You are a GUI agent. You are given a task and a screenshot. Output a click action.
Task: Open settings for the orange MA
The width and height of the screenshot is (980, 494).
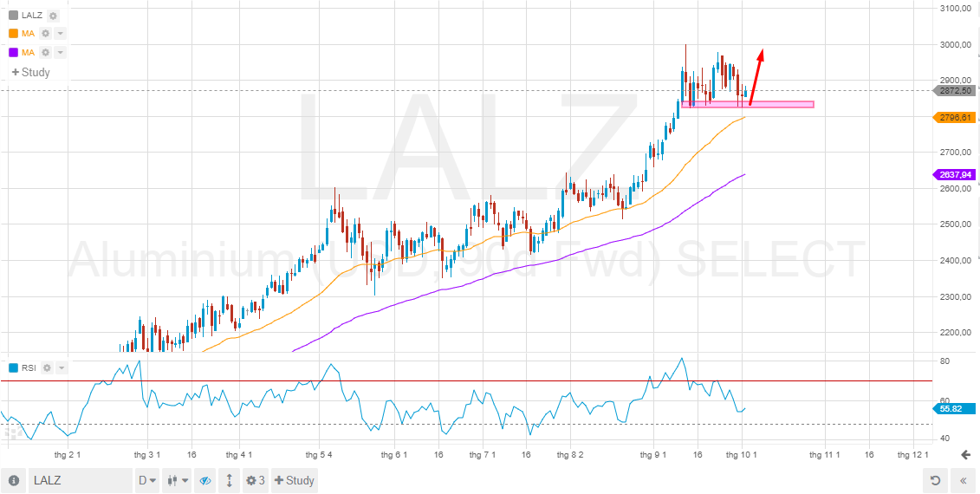45,34
